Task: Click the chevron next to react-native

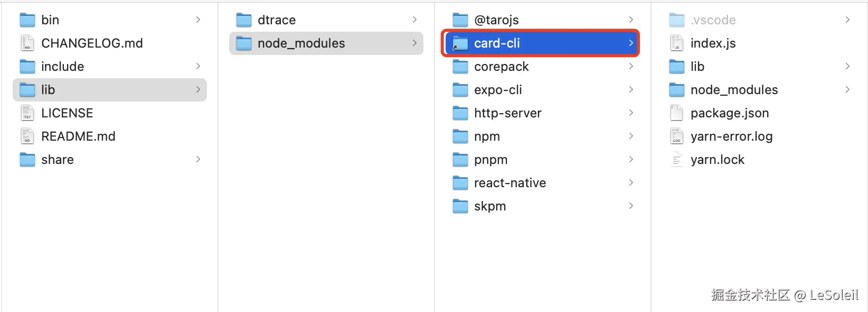Action: pos(631,183)
